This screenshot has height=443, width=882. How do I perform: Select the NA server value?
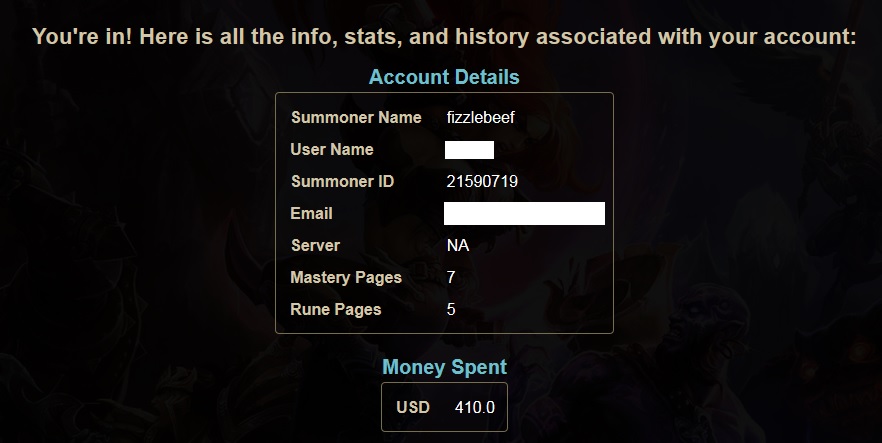[x=458, y=246]
